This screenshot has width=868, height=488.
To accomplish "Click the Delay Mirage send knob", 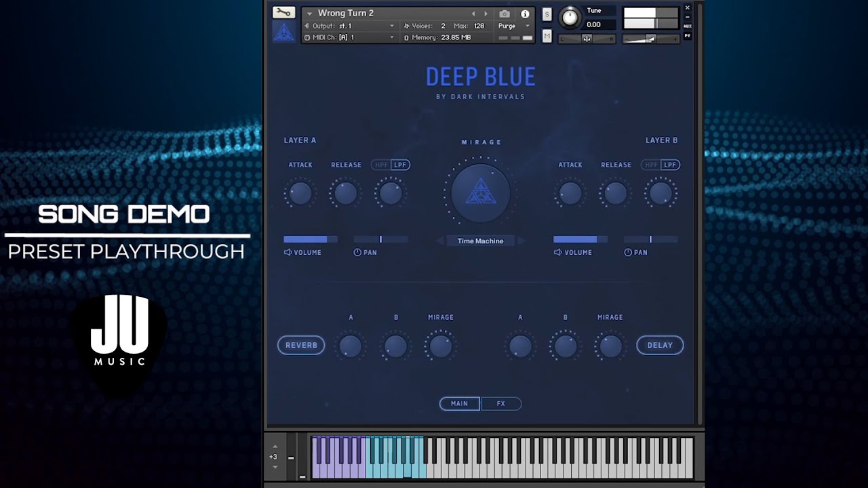I will (610, 346).
